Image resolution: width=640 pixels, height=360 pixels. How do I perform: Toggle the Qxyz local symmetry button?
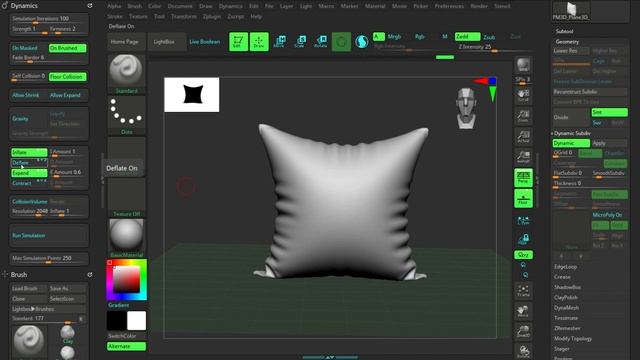click(x=523, y=255)
